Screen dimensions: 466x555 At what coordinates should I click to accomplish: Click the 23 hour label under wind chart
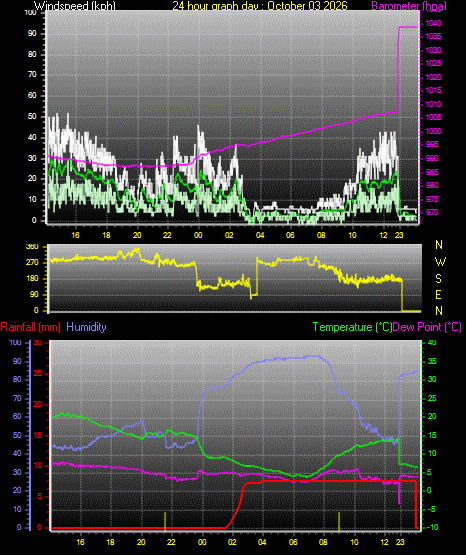399,235
